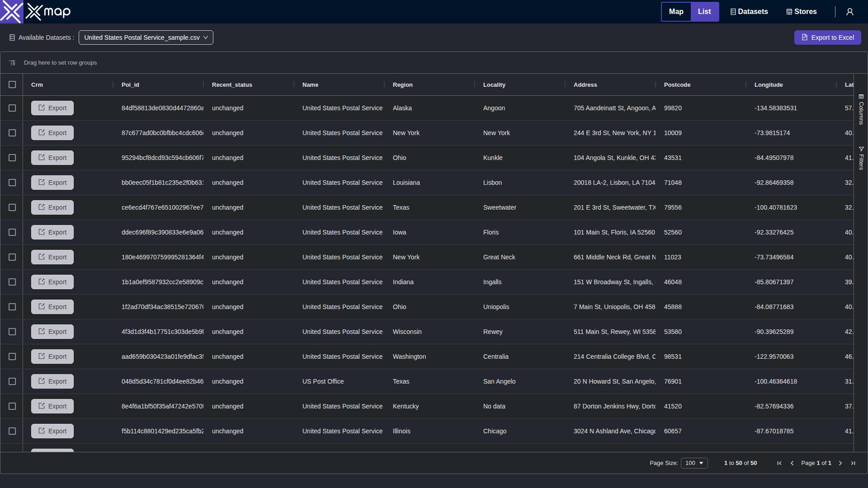Select checkbox for Chicago Illinois row
This screenshot has height=488, width=868.
12,431
